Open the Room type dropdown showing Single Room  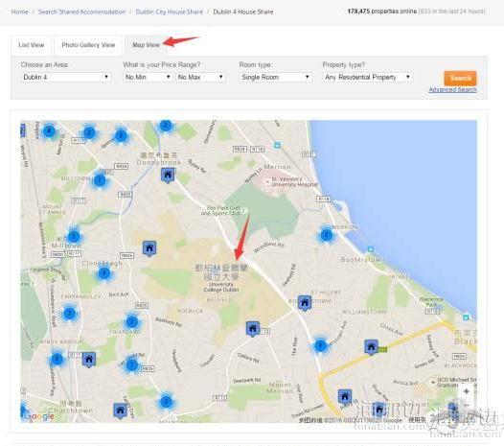point(275,78)
